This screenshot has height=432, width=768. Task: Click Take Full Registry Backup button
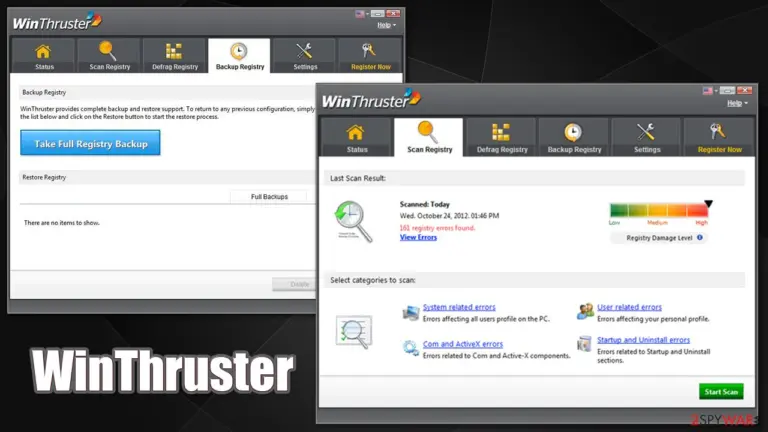(90, 143)
